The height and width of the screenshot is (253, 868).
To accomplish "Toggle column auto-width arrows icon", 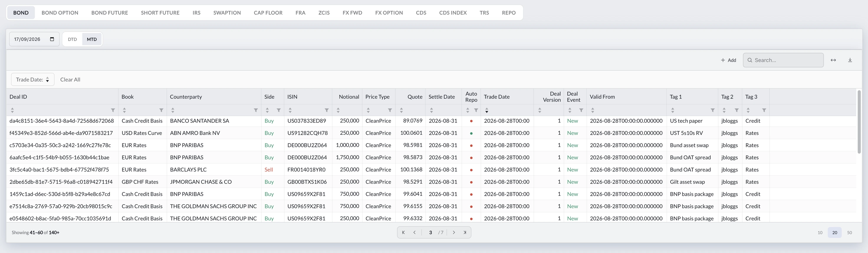I will coord(833,60).
